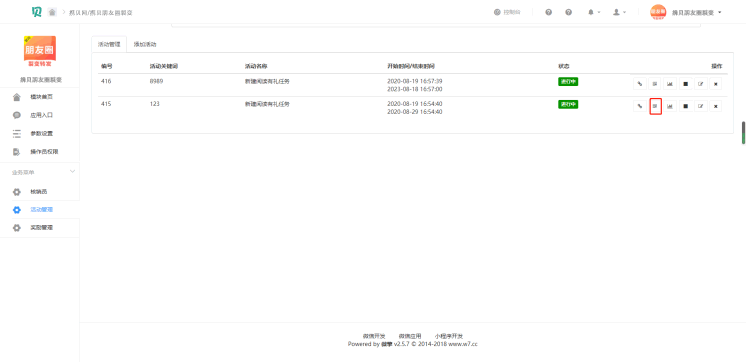
Task: Click the link icon for activity 415
Action: pos(639,106)
